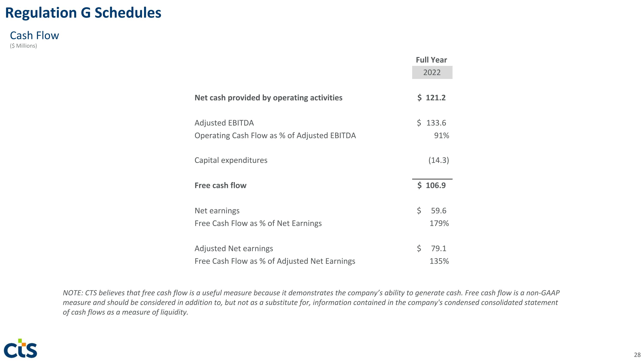Click the NOTE paragraph about free cash flow
Viewport: 644px width, 362px height.
311,302
